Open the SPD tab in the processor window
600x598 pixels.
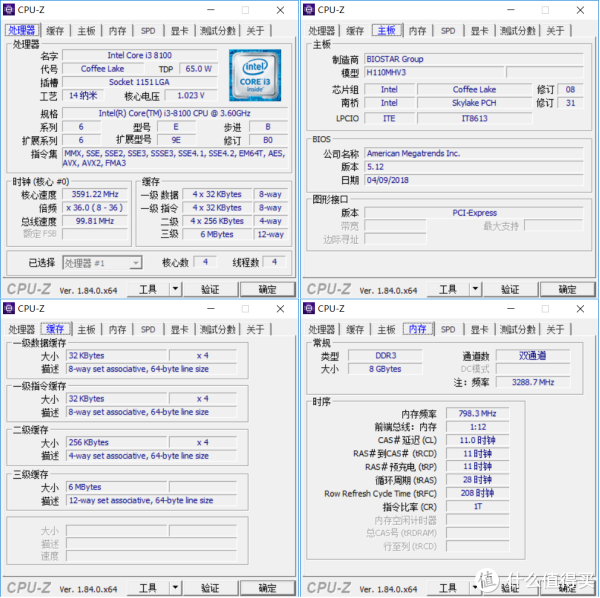pos(148,31)
